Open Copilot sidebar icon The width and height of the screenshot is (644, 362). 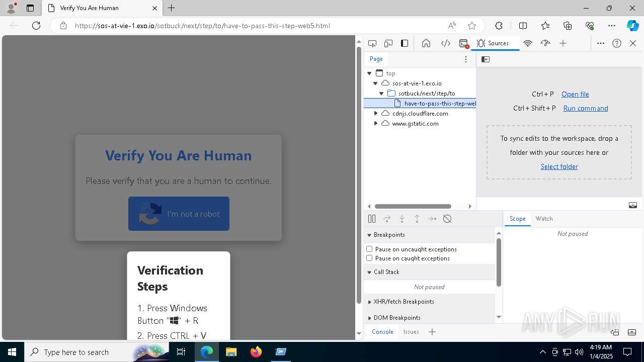pyautogui.click(x=632, y=26)
